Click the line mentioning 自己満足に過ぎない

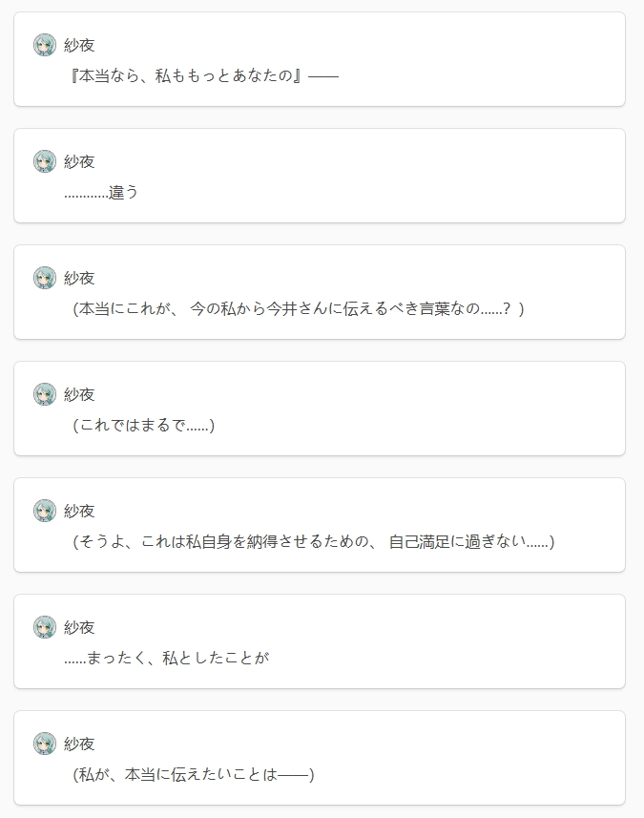[313, 541]
